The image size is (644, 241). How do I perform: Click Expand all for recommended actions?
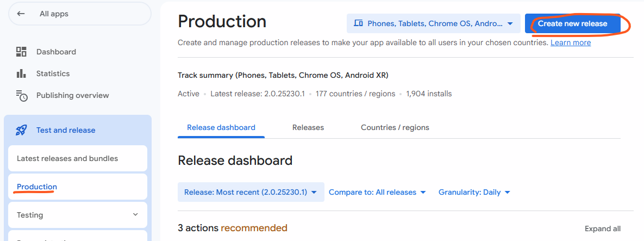coord(602,228)
